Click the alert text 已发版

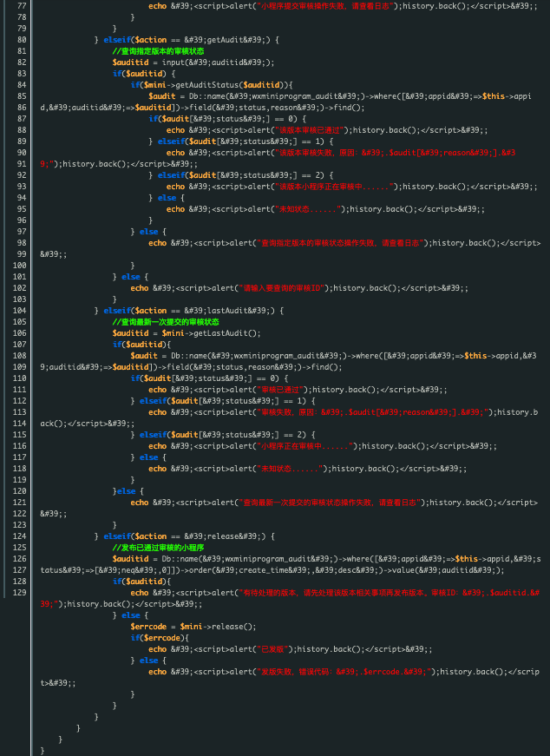click(272, 649)
